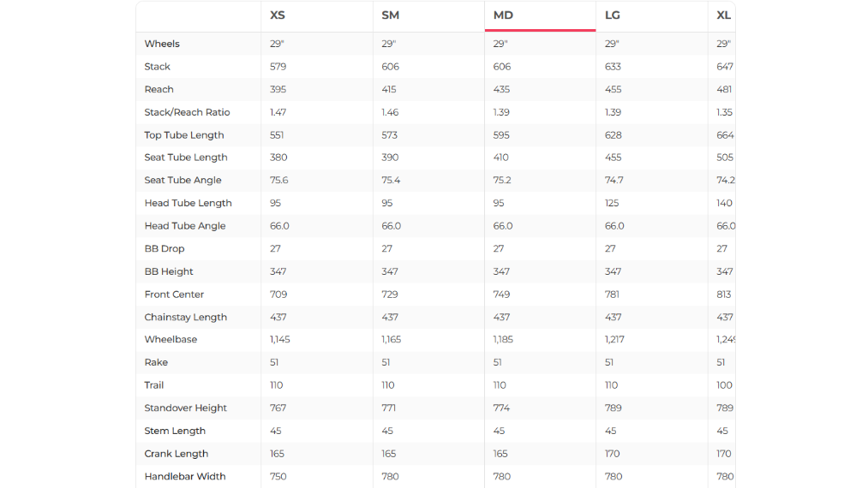Click the Handlebar Width row label
The width and height of the screenshot is (868, 488).
(185, 477)
